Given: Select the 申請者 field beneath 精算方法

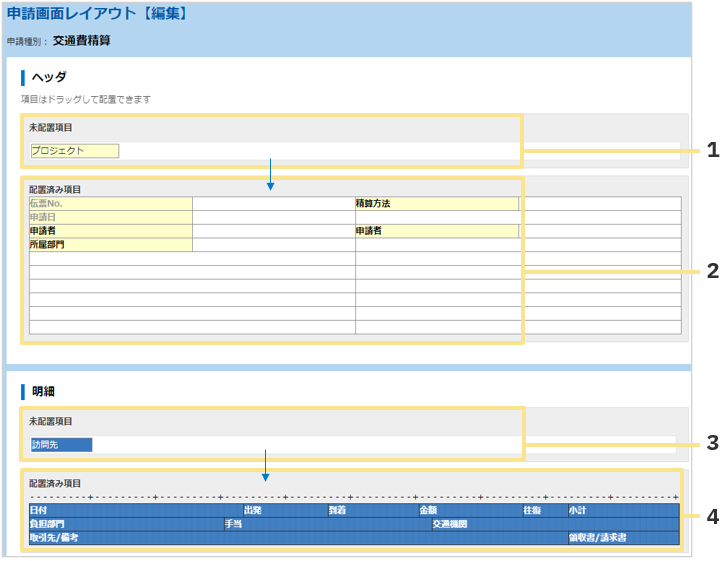Looking at the screenshot, I should [x=436, y=231].
